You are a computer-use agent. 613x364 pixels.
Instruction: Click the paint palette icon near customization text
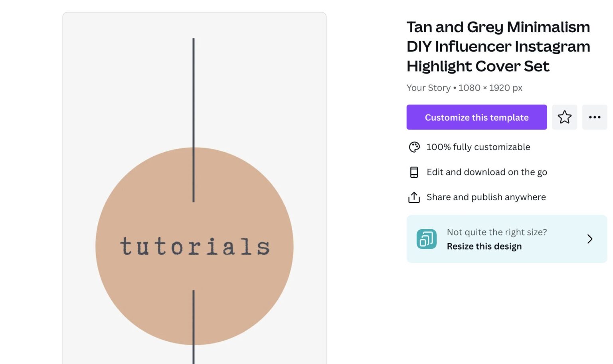click(x=414, y=147)
